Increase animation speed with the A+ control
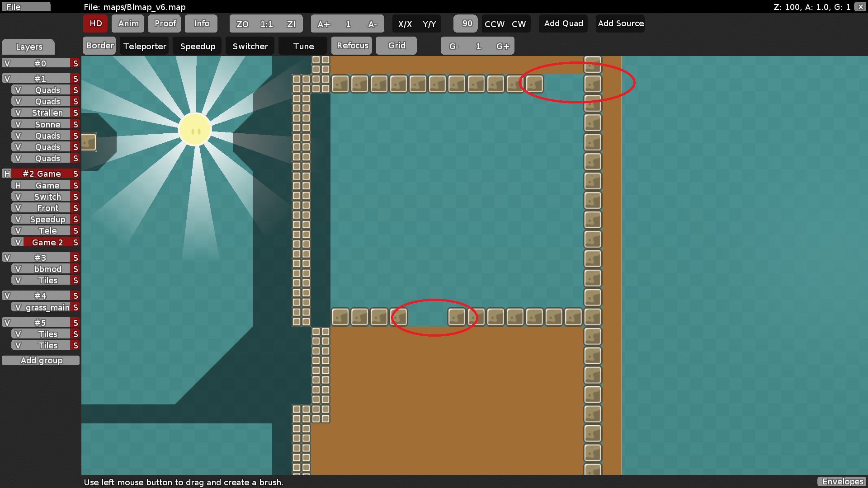The height and width of the screenshot is (488, 868). coord(324,23)
